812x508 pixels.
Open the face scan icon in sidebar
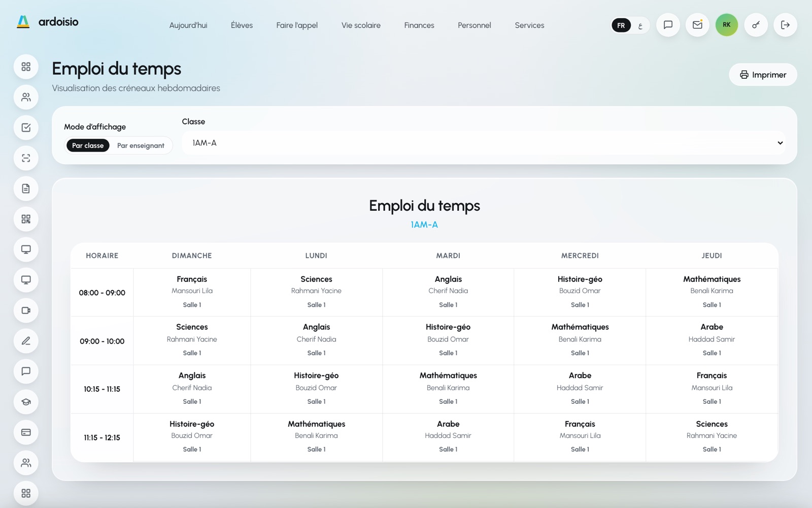[x=26, y=158]
